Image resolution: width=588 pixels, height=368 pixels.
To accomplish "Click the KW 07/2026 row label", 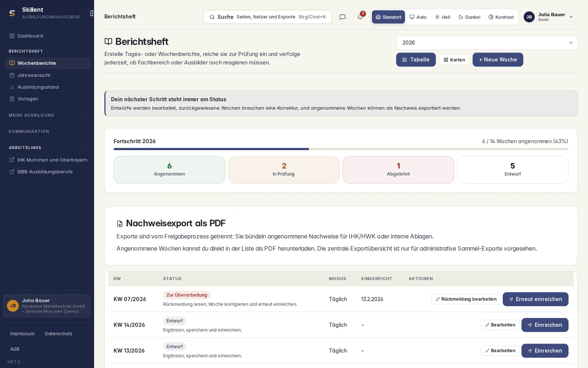I will point(130,299).
